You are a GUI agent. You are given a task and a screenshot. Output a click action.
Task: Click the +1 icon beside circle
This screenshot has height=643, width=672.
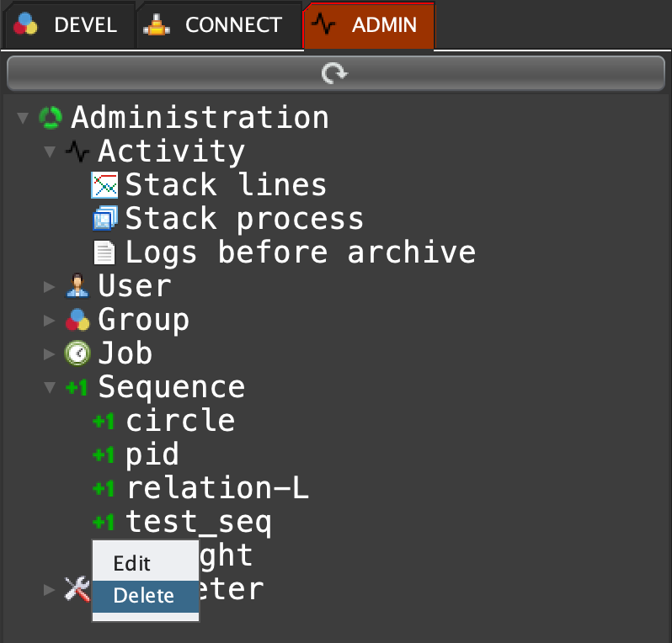(x=104, y=421)
